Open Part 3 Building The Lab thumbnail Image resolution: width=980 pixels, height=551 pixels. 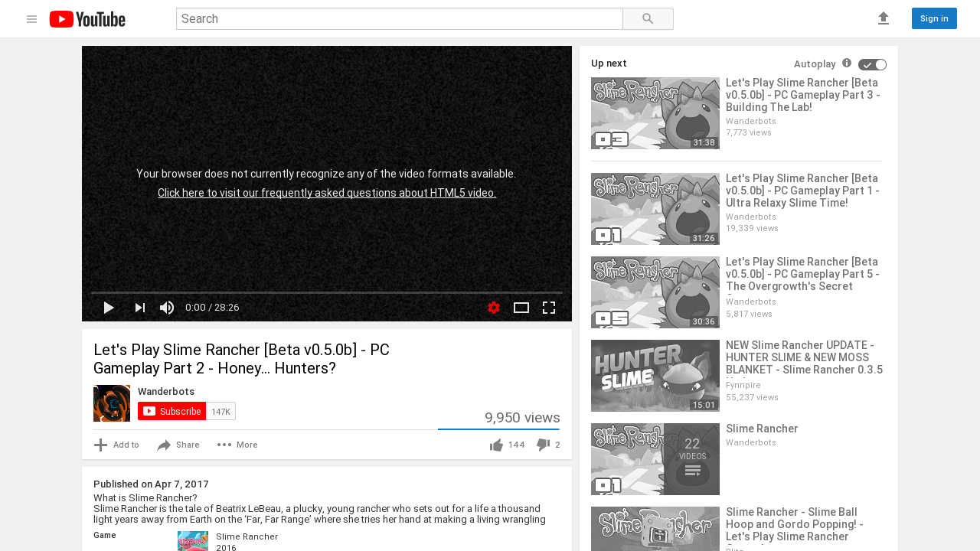click(655, 113)
